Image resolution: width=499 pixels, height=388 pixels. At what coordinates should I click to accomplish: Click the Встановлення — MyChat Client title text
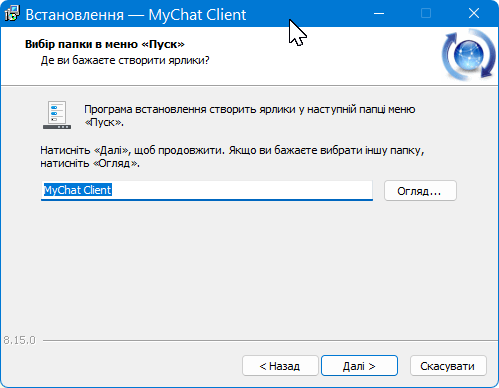136,15
